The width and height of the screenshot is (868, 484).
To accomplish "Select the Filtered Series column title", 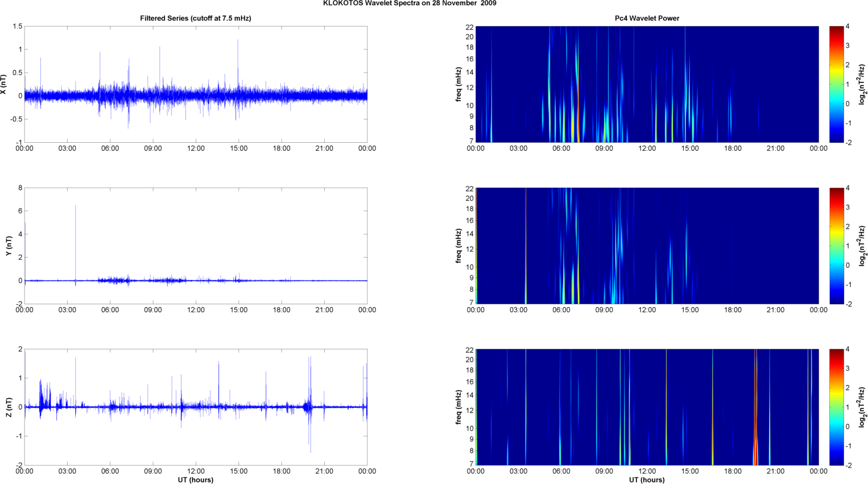I will (x=195, y=18).
